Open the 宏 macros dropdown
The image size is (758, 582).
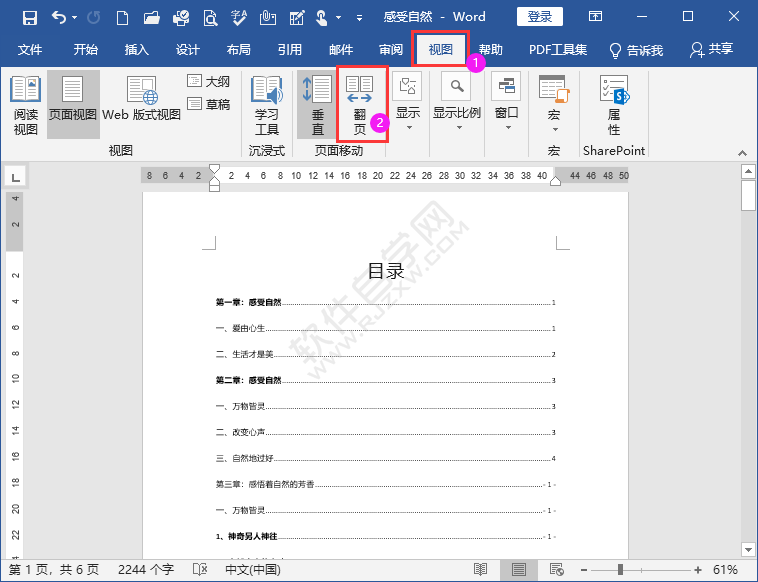pyautogui.click(x=554, y=104)
